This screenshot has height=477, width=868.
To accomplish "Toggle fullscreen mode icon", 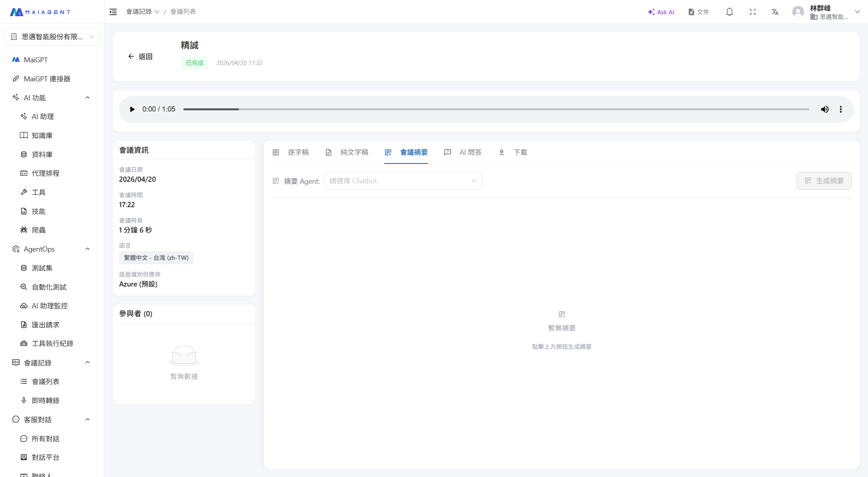I will click(753, 12).
